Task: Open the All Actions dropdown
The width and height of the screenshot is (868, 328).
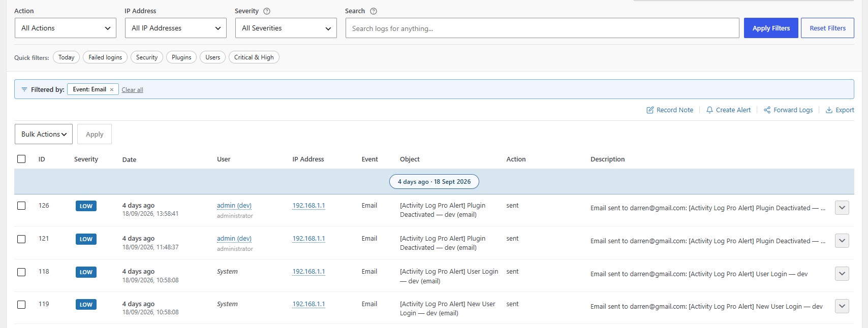Action: (66, 28)
